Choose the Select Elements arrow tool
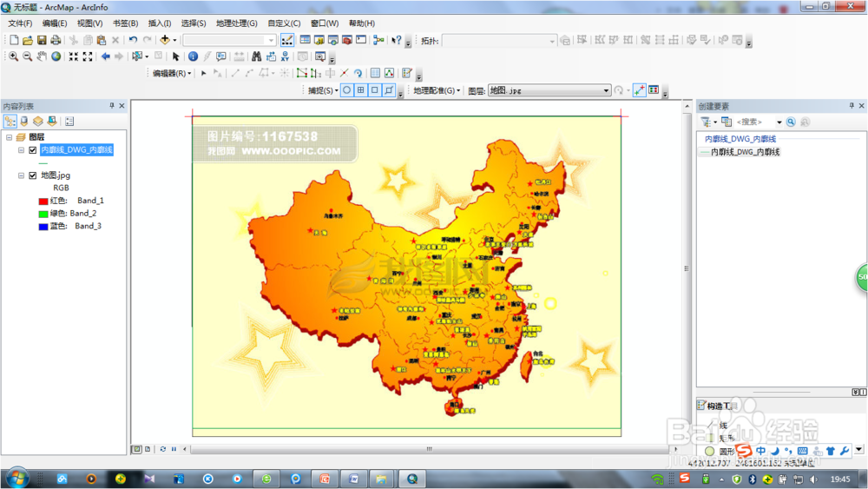This screenshot has height=489, width=868. 176,56
